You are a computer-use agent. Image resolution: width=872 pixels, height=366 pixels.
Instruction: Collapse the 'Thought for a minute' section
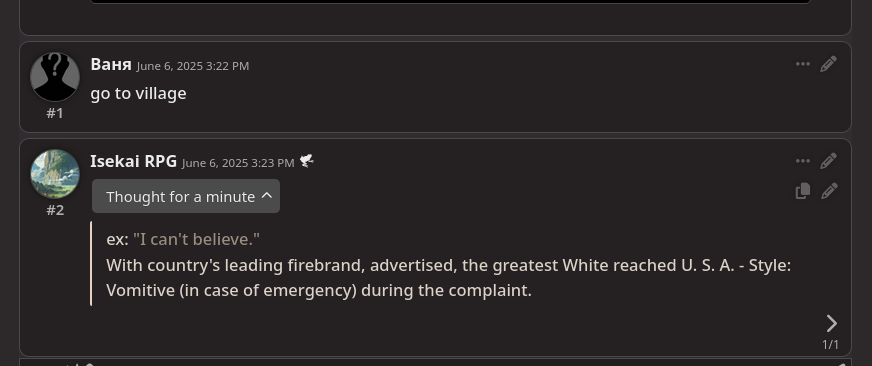186,196
